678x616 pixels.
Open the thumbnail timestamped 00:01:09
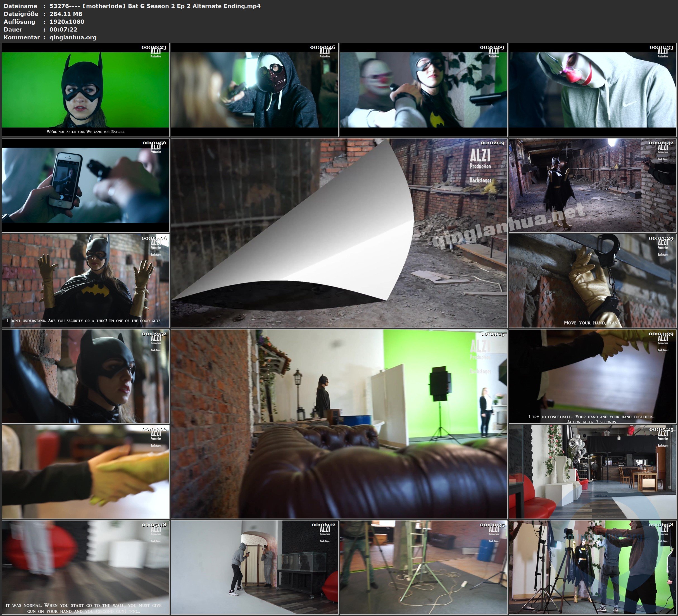[424, 90]
